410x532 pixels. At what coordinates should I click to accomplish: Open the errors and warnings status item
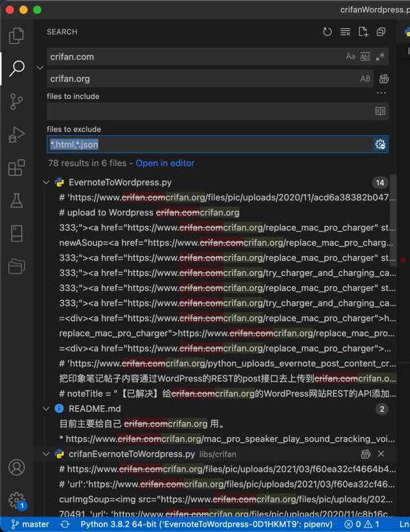point(362,524)
